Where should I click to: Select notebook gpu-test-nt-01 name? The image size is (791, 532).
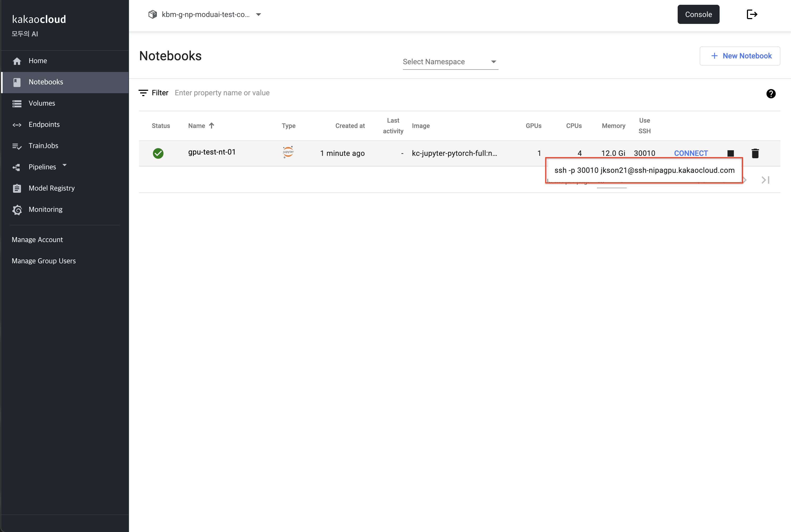pos(212,152)
